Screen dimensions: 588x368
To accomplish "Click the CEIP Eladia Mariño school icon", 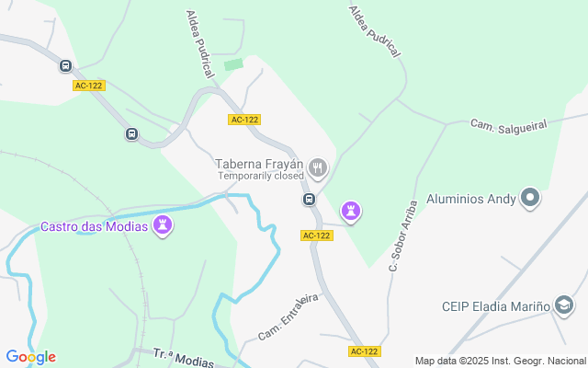I will [x=564, y=305].
